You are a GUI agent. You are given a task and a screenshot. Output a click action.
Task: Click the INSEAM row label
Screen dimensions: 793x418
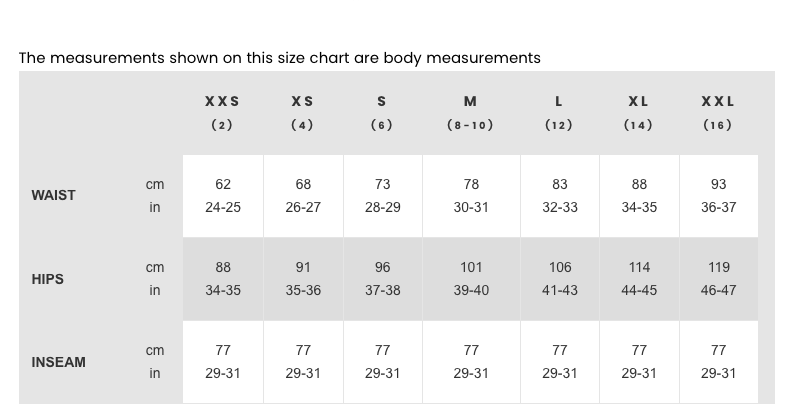[x=58, y=362]
